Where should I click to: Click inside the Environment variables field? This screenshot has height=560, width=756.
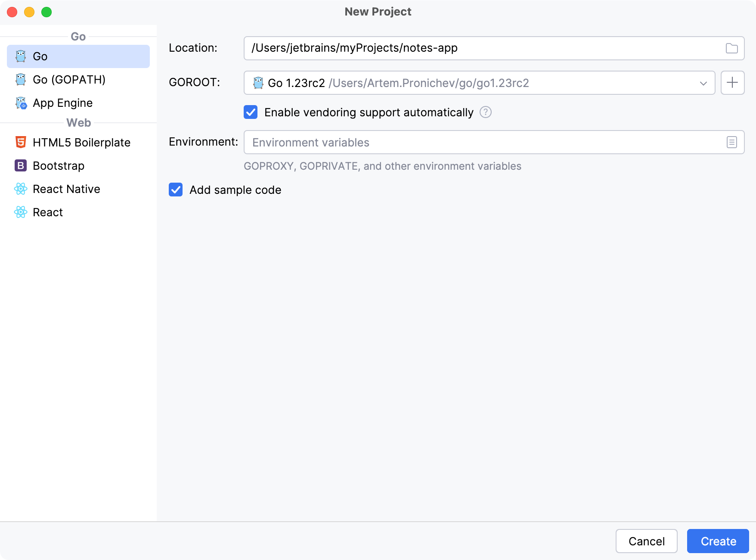431,142
